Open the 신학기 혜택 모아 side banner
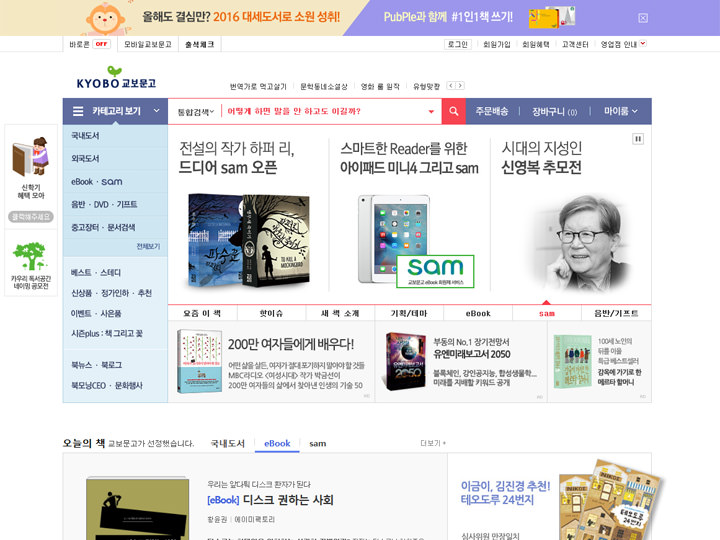Image resolution: width=720 pixels, height=540 pixels. click(x=31, y=168)
